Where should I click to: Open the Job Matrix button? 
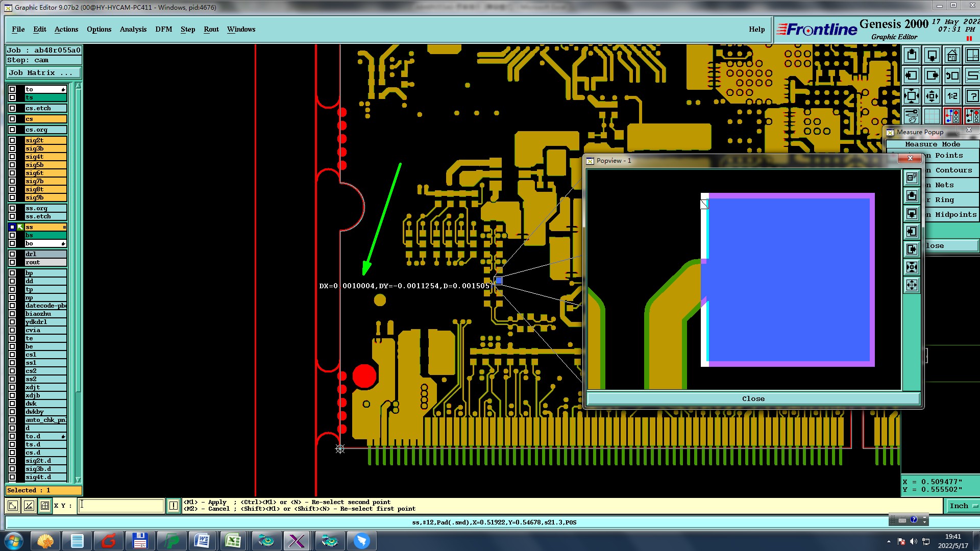pos(43,73)
